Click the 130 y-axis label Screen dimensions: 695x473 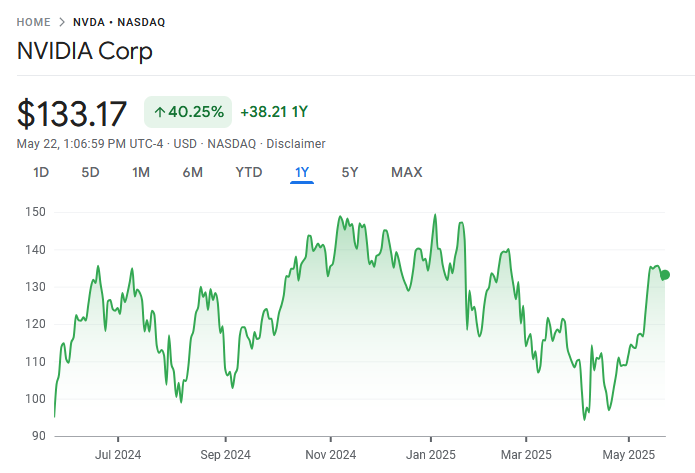(x=35, y=287)
